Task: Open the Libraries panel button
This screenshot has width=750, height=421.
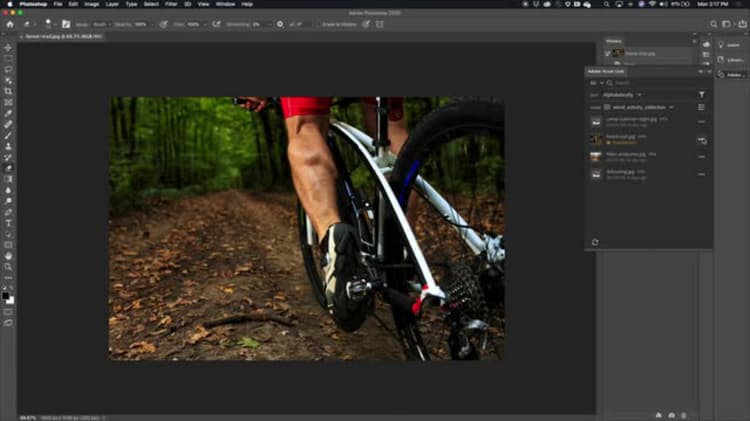Action: (x=729, y=60)
